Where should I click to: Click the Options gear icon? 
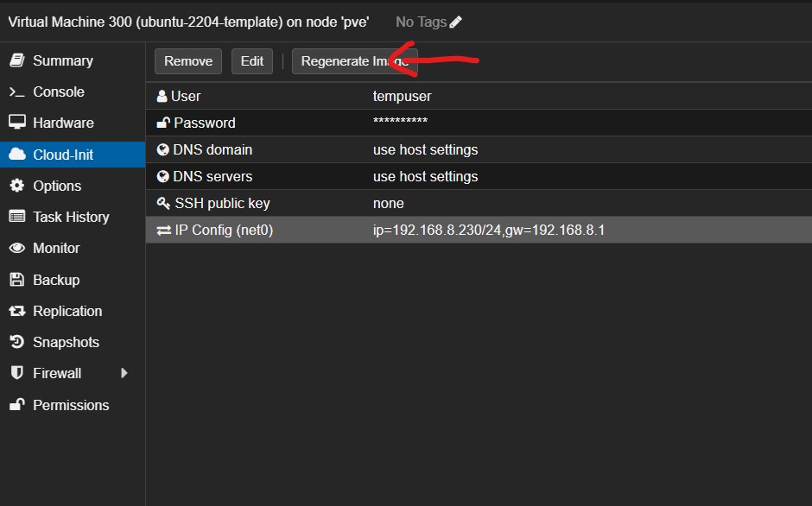pyautogui.click(x=16, y=186)
